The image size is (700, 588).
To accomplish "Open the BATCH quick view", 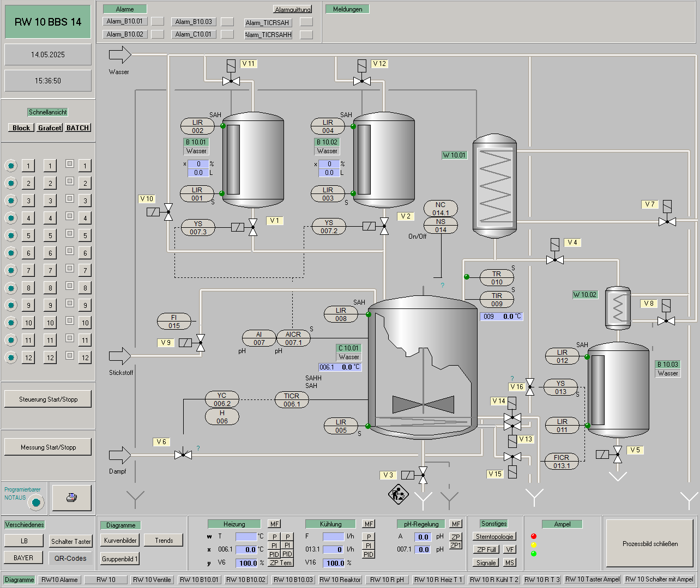I will coord(78,128).
